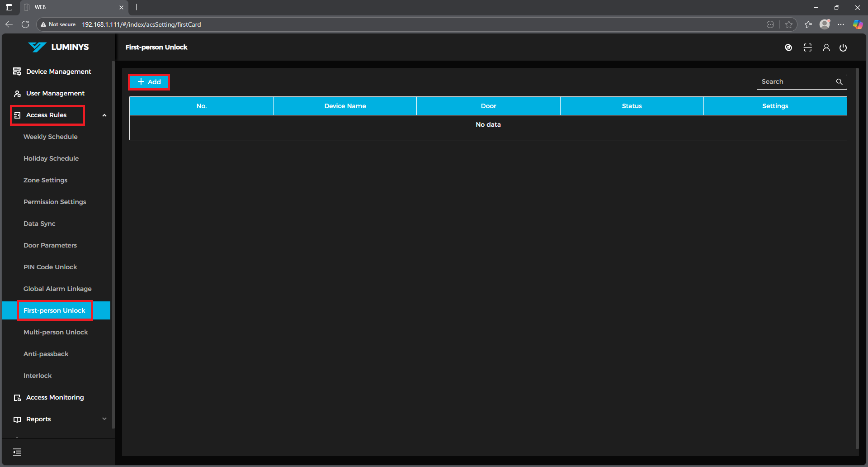Click the search magnifier icon
This screenshot has width=868, height=467.
click(x=839, y=82)
